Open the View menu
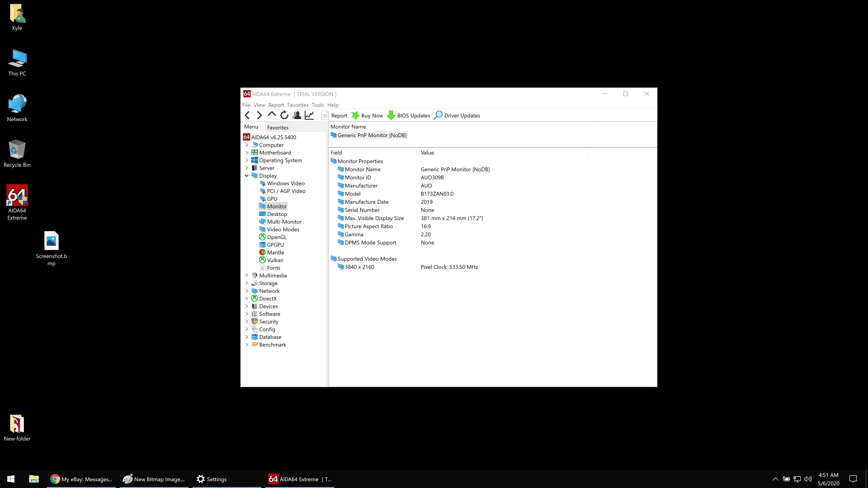Viewport: 868px width, 488px height. (x=259, y=105)
